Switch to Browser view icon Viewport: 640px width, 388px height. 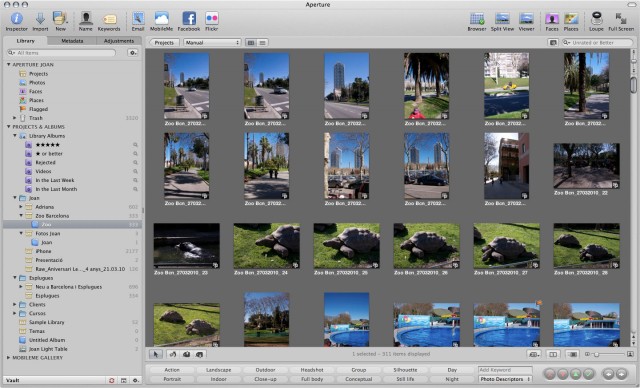476,19
